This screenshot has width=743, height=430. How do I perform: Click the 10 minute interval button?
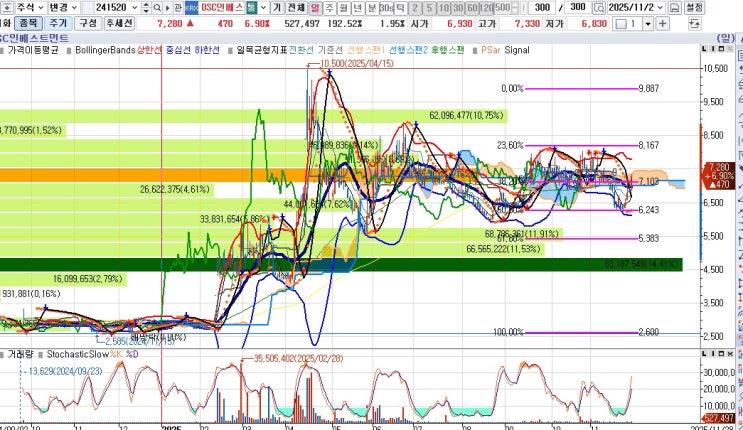(444, 8)
